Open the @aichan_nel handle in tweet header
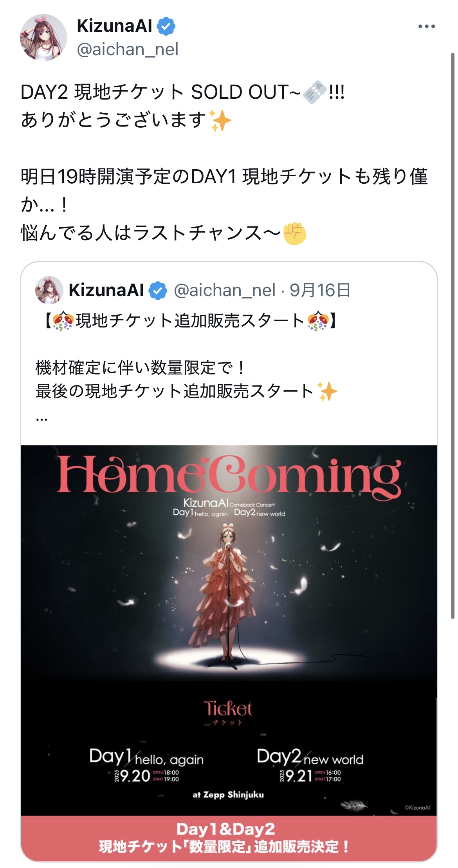 tap(128, 50)
